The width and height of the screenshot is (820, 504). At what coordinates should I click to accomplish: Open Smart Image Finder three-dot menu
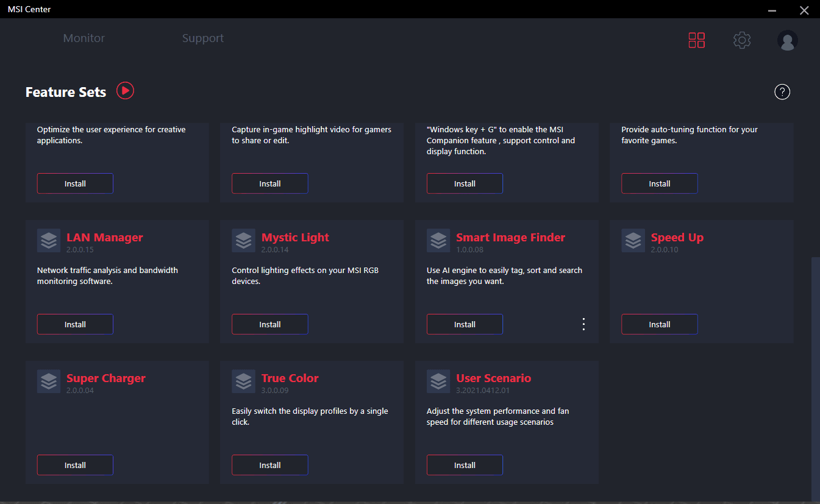583,324
